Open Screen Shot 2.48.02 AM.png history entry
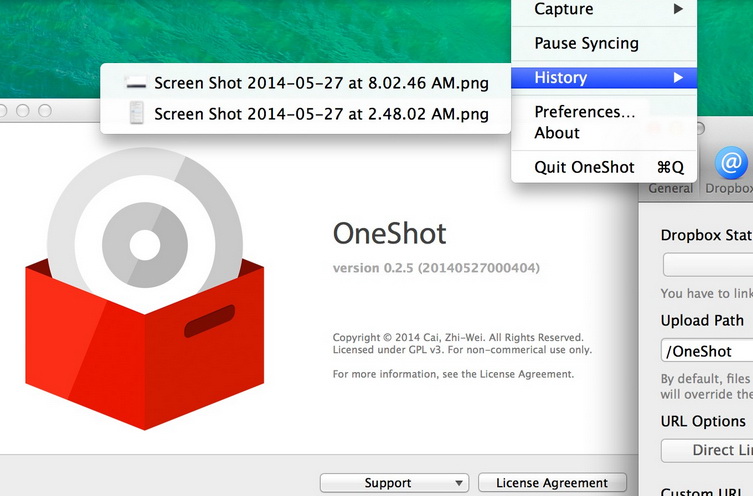This screenshot has width=753, height=496. pyautogui.click(x=305, y=114)
